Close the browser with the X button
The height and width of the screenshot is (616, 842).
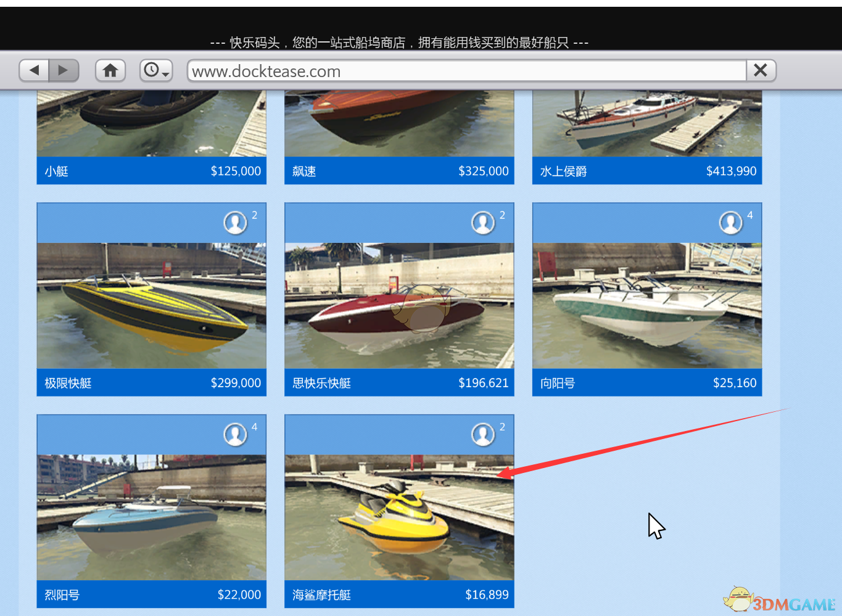[761, 70]
